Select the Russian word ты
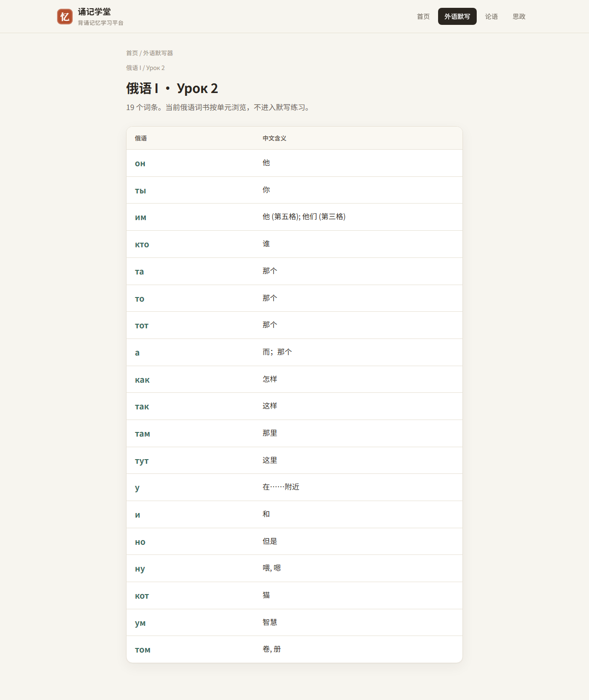Viewport: 589px width, 700px height. [x=140, y=191]
